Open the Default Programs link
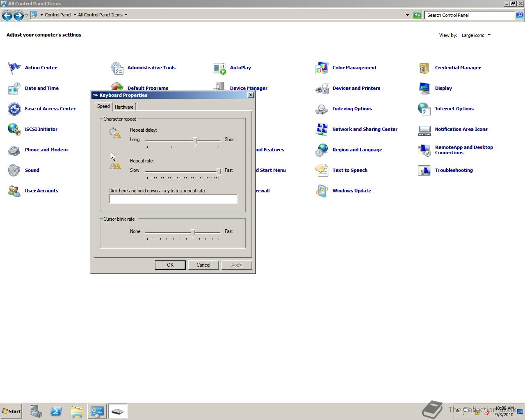Screen dimensions: 525x420 coord(148,88)
